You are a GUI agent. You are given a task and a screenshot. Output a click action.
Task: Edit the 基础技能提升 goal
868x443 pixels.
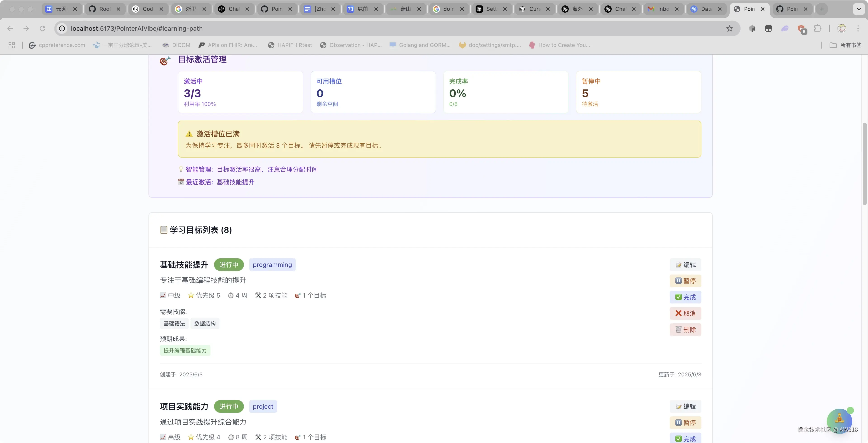pos(685,265)
